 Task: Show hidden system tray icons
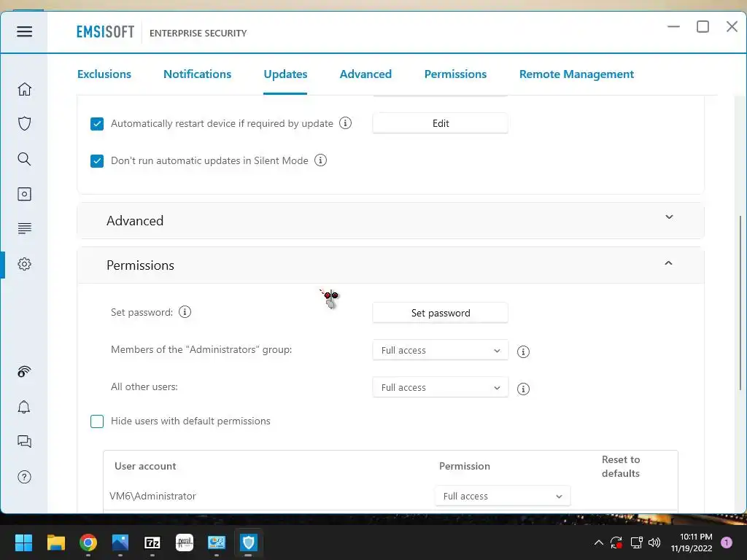pos(599,542)
